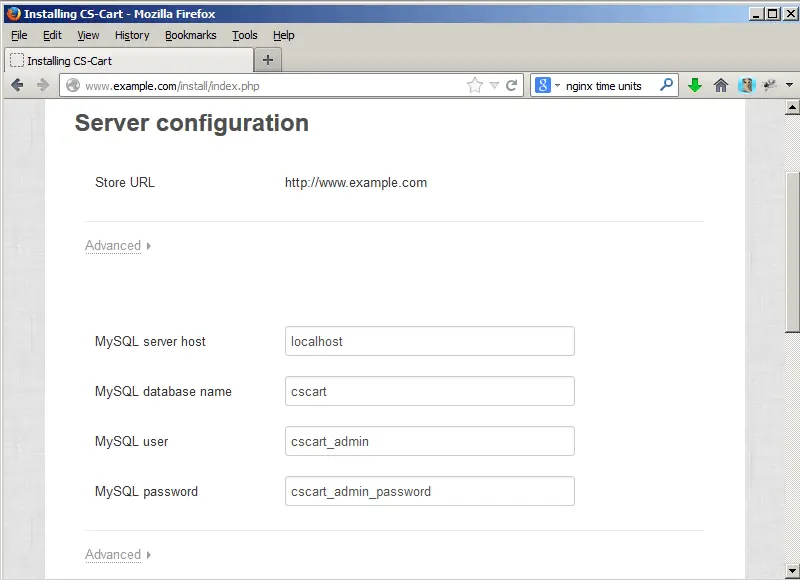Open Downloads with the green arrow
Viewport: 800px width, 580px height.
click(694, 85)
